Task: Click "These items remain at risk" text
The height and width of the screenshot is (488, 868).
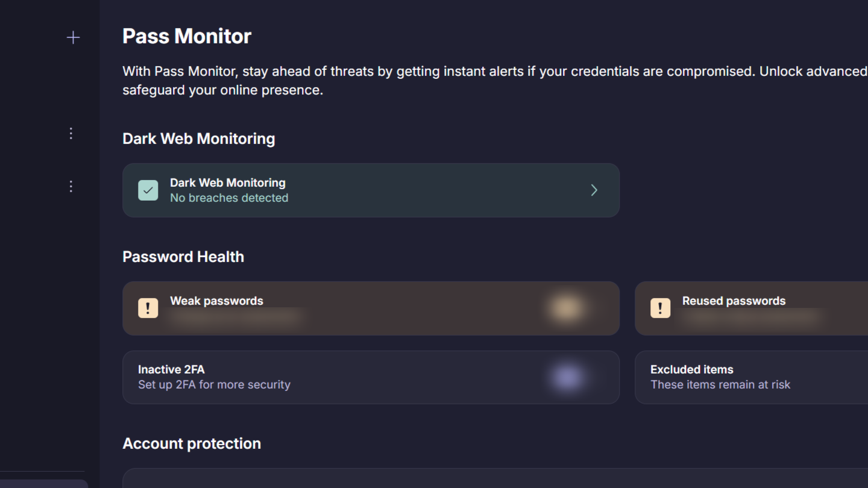Action: pyautogui.click(x=720, y=385)
